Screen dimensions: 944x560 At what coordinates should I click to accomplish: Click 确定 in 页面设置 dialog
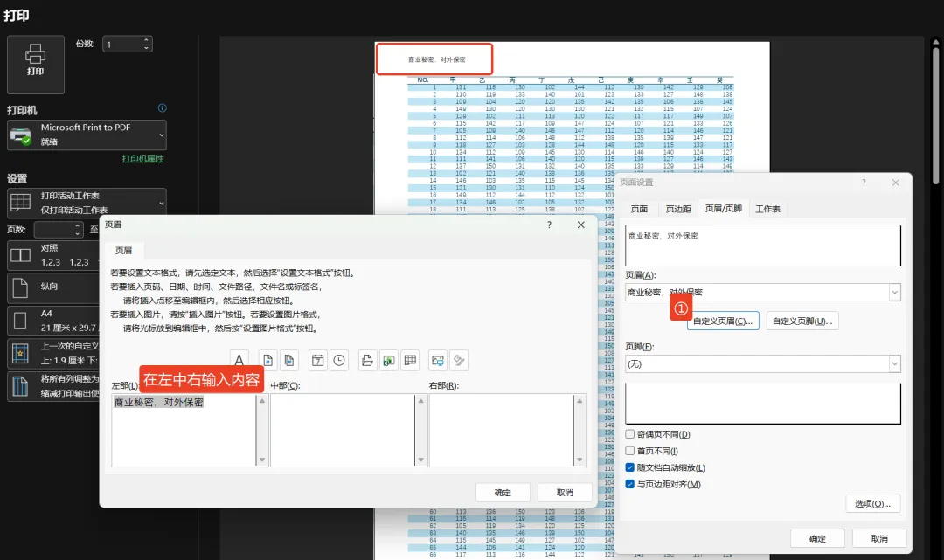(x=817, y=538)
